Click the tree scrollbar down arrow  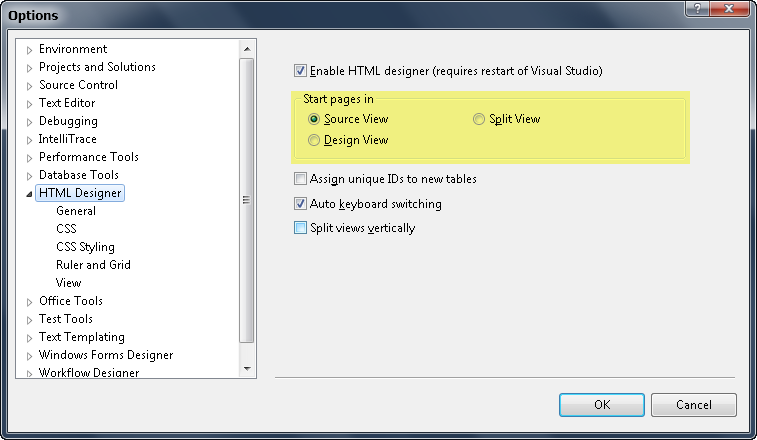click(x=248, y=368)
